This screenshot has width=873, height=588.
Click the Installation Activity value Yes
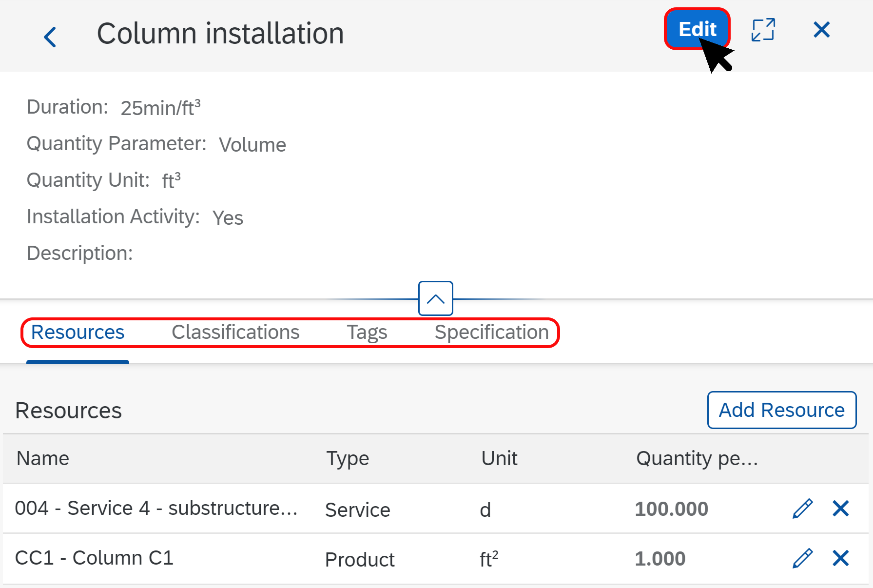pyautogui.click(x=228, y=218)
